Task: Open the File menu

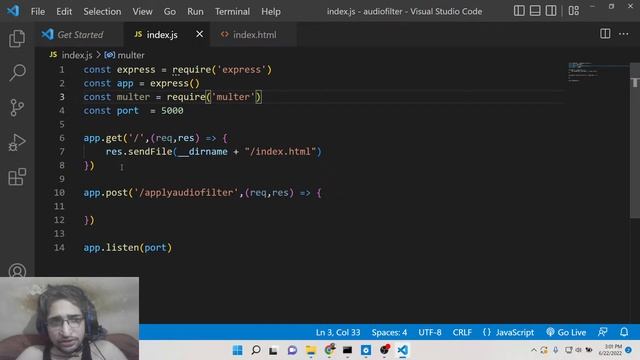Action: pos(38,11)
